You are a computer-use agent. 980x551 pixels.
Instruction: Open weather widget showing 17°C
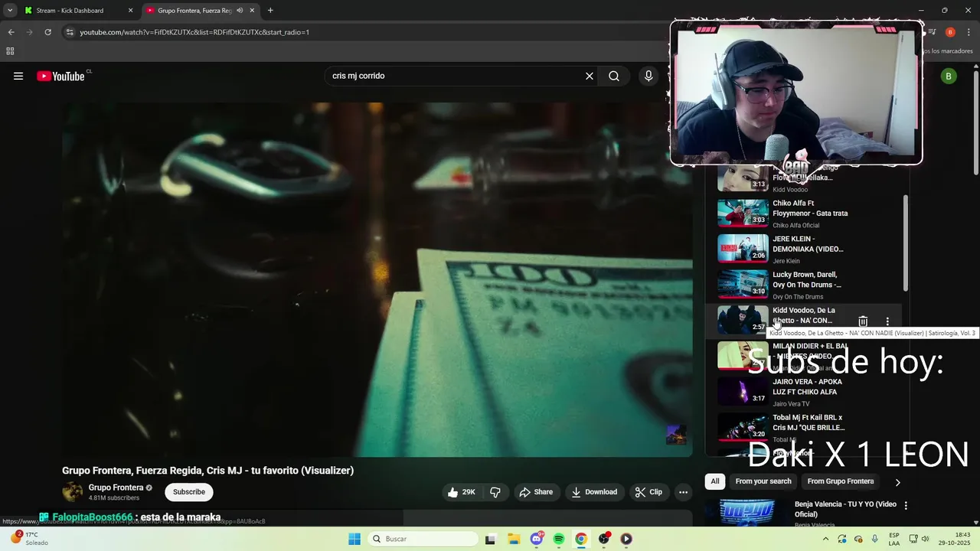click(x=28, y=539)
